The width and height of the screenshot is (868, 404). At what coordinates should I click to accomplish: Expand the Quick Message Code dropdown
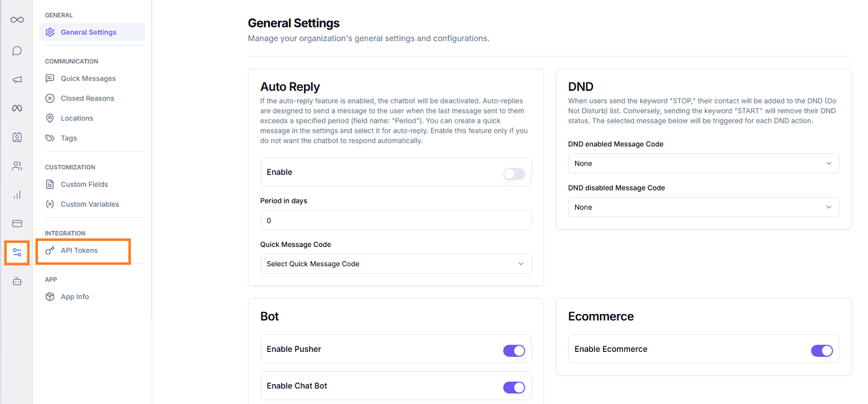[x=395, y=264]
